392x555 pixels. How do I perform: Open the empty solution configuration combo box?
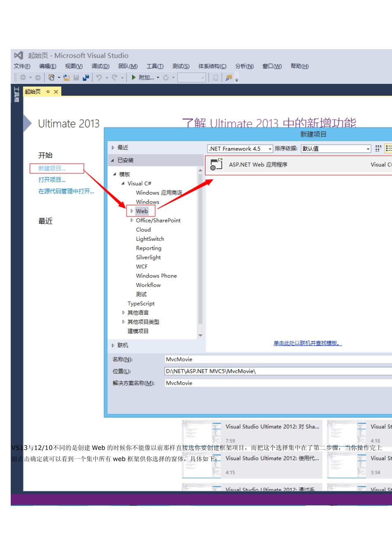pos(191,77)
